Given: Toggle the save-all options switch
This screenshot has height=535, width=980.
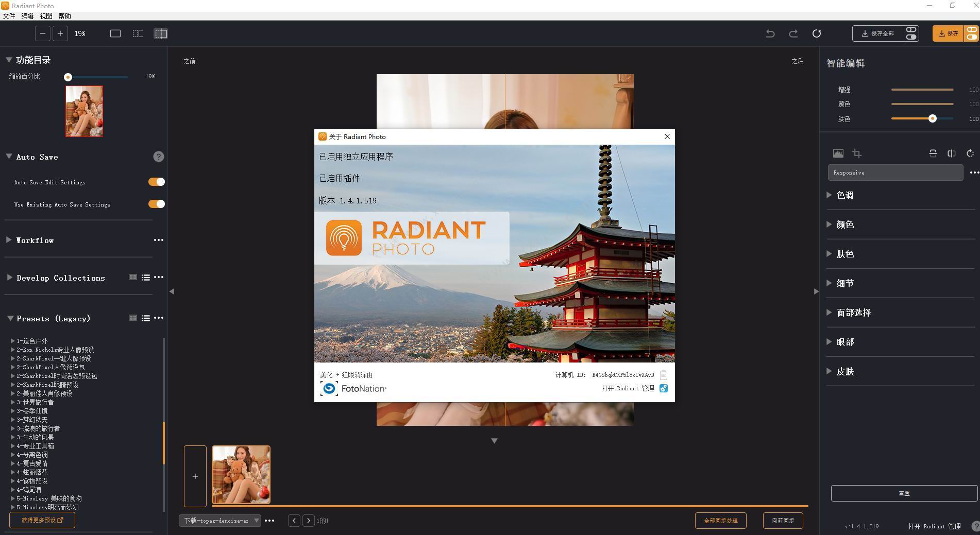Looking at the screenshot, I should click(x=911, y=33).
